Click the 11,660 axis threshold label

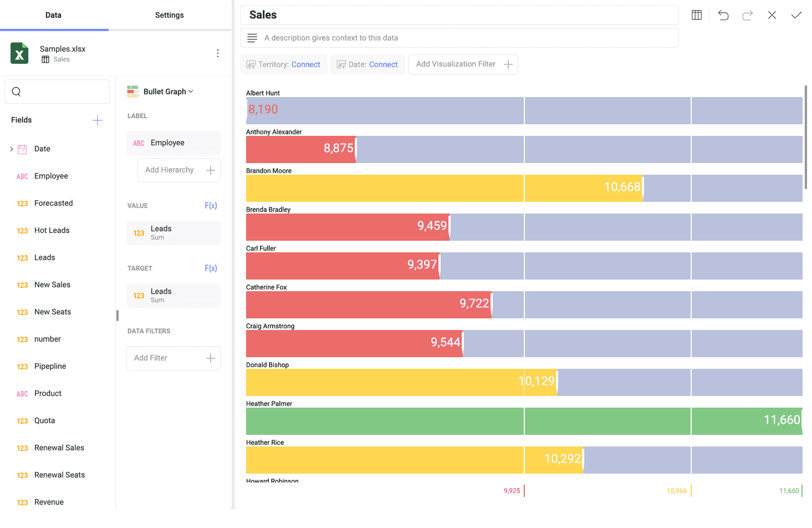coord(789,491)
